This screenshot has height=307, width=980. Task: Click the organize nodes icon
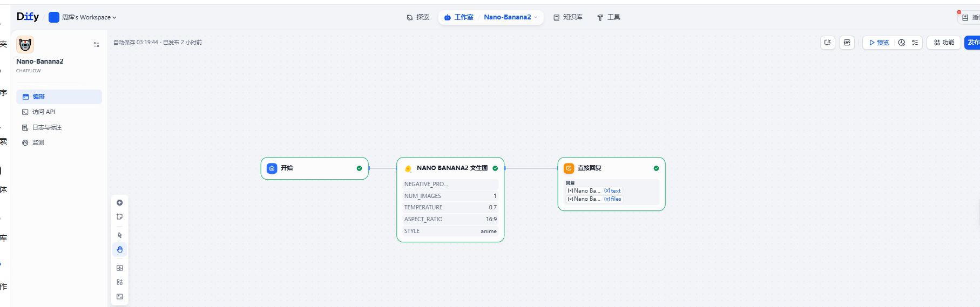(120, 282)
